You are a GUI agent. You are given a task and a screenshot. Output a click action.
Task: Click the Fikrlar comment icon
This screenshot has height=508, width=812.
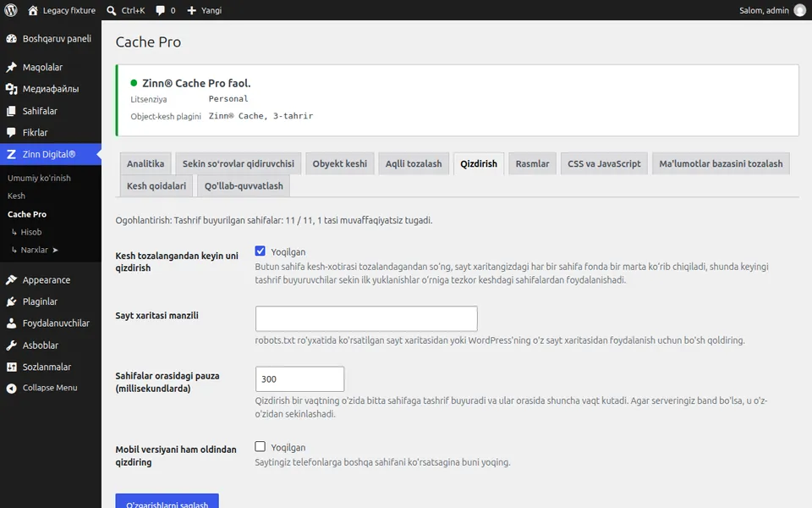11,133
